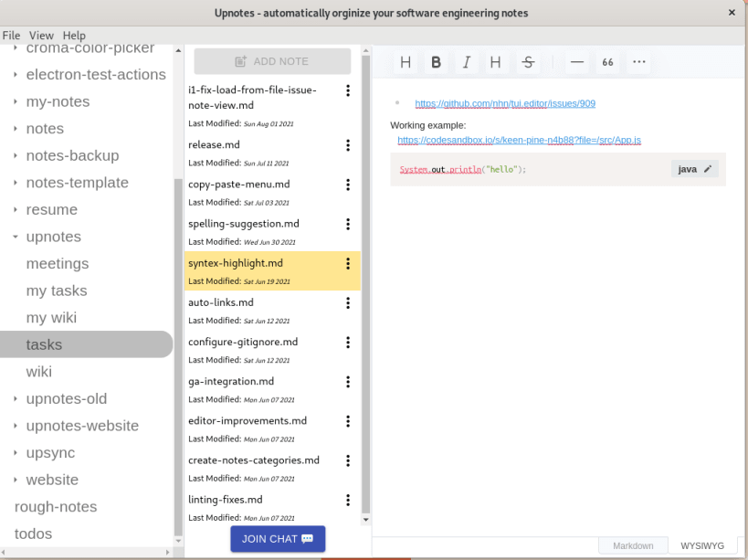
Task: Expand the website folder
Action: [16, 480]
